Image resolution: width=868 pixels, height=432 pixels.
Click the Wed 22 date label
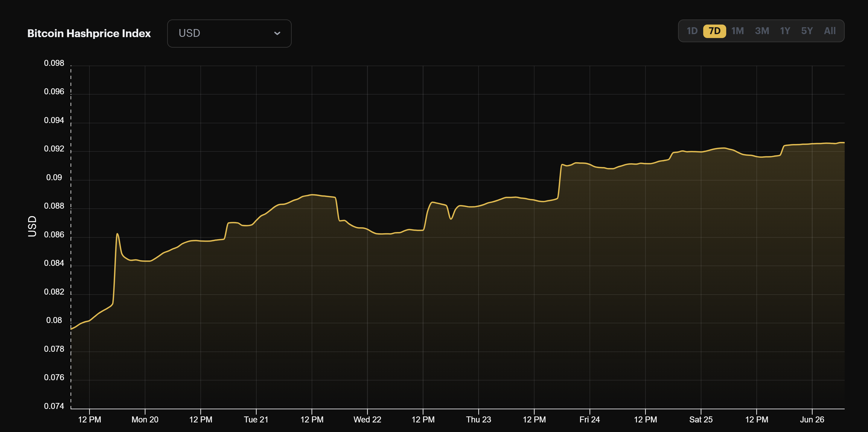367,419
